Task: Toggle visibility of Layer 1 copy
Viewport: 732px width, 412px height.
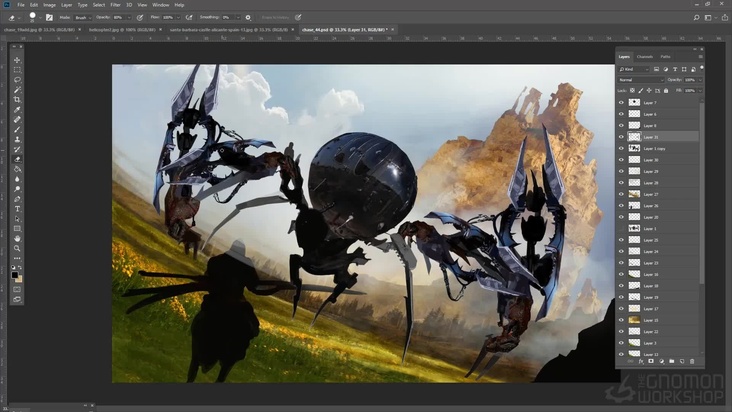Action: pos(621,148)
